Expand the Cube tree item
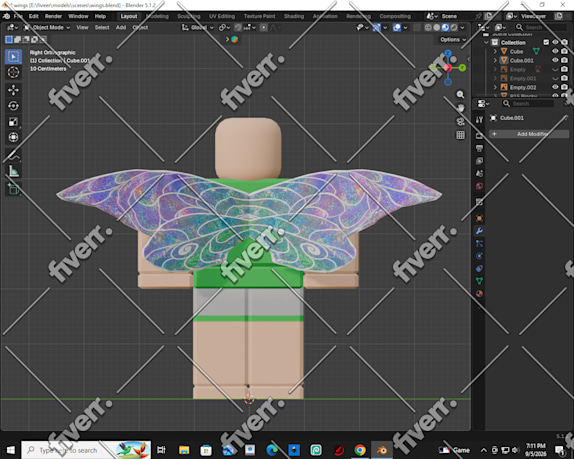 click(x=495, y=51)
